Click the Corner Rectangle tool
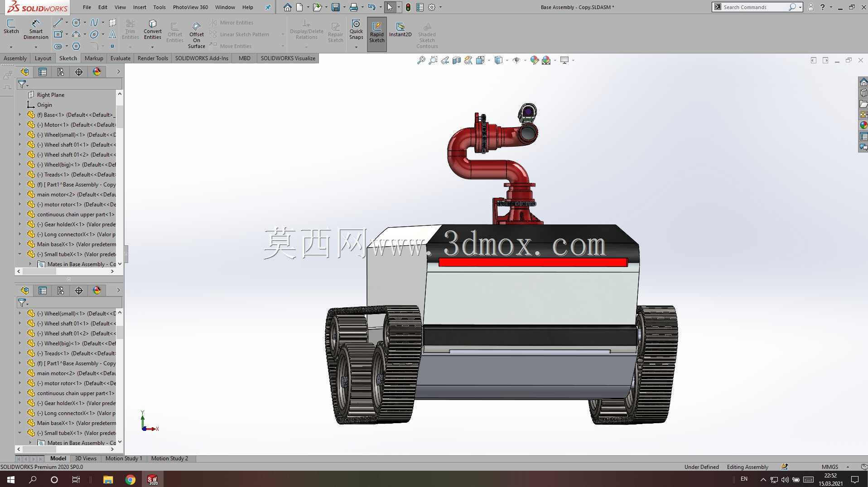The height and width of the screenshot is (487, 868). click(58, 34)
